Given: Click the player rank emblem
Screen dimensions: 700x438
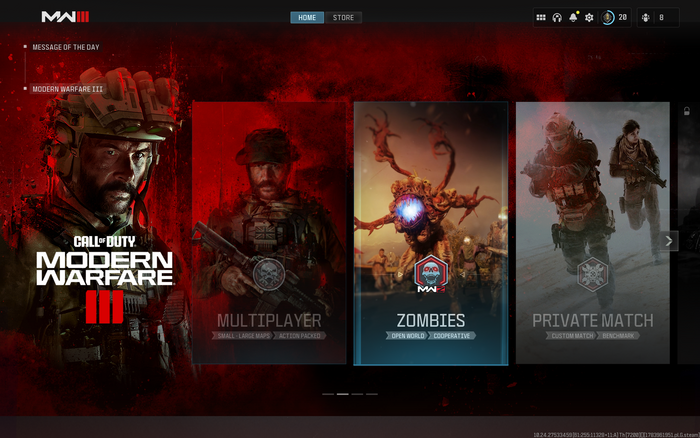Looking at the screenshot, I should [x=608, y=17].
